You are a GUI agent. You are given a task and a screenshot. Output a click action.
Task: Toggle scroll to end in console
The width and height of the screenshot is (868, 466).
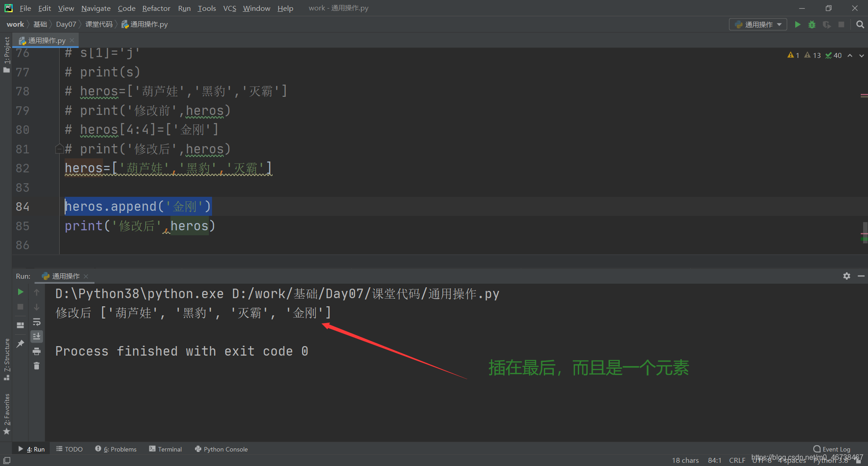pyautogui.click(x=37, y=336)
